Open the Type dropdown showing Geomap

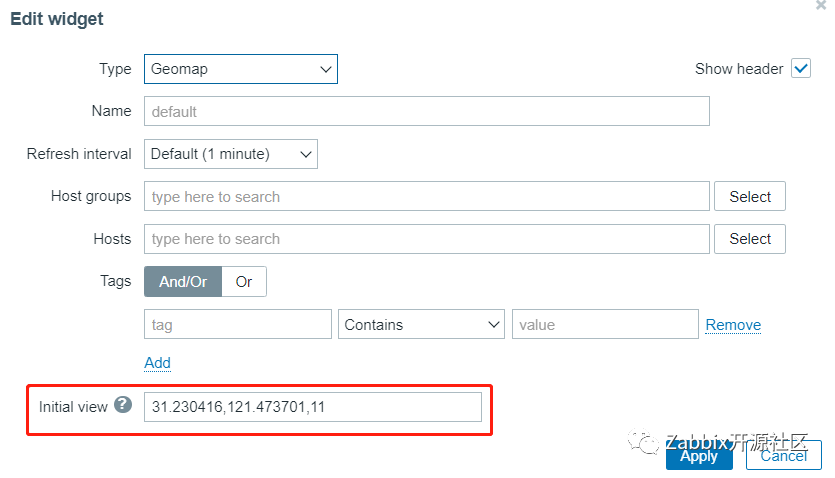[241, 69]
